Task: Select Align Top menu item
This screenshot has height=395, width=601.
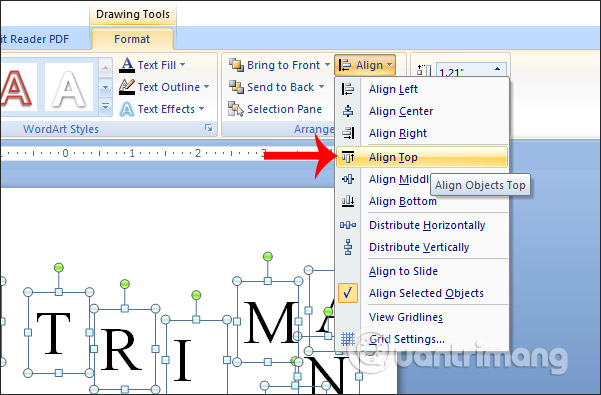Action: point(422,157)
